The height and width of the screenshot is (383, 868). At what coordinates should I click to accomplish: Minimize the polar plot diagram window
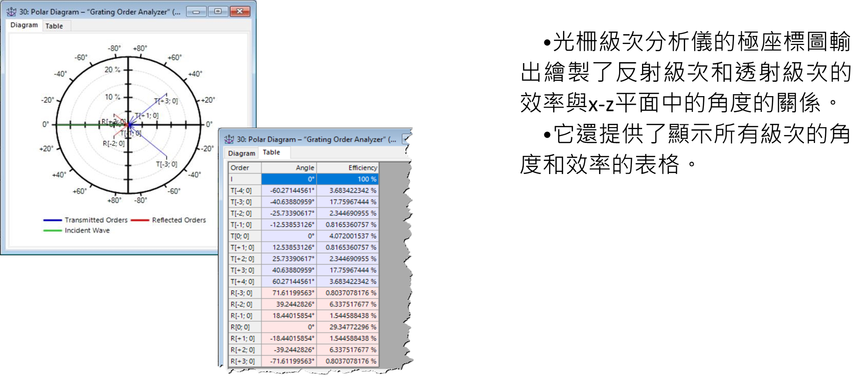point(196,11)
